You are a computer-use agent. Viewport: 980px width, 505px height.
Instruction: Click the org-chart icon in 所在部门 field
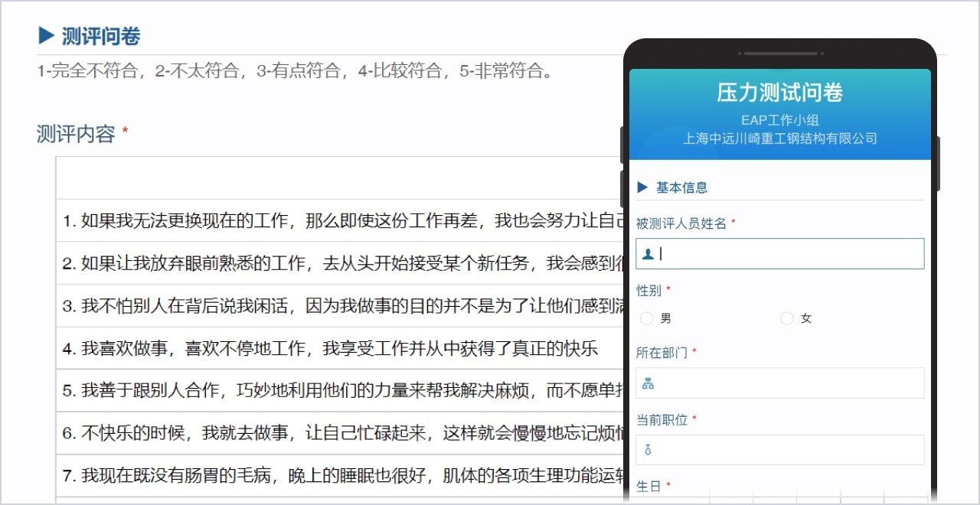(x=648, y=383)
